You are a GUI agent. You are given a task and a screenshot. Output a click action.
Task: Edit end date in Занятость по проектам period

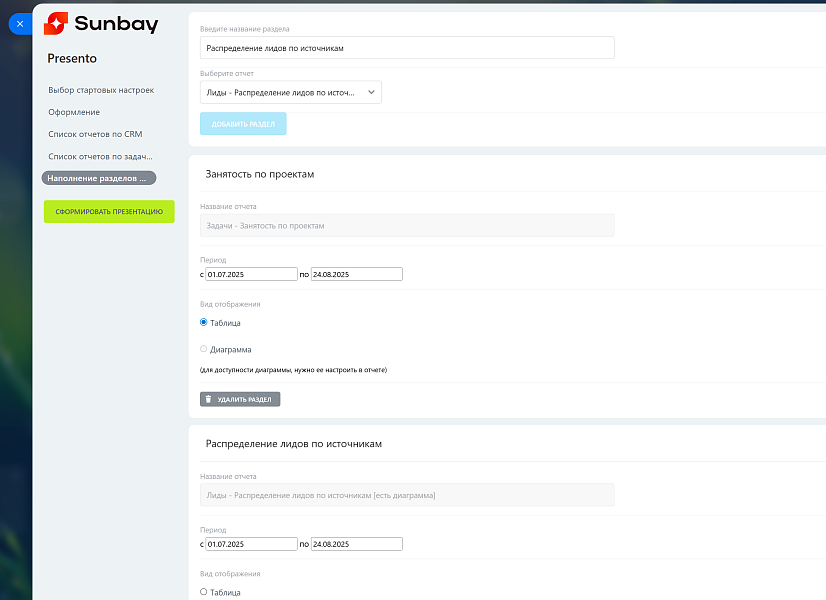[356, 274]
